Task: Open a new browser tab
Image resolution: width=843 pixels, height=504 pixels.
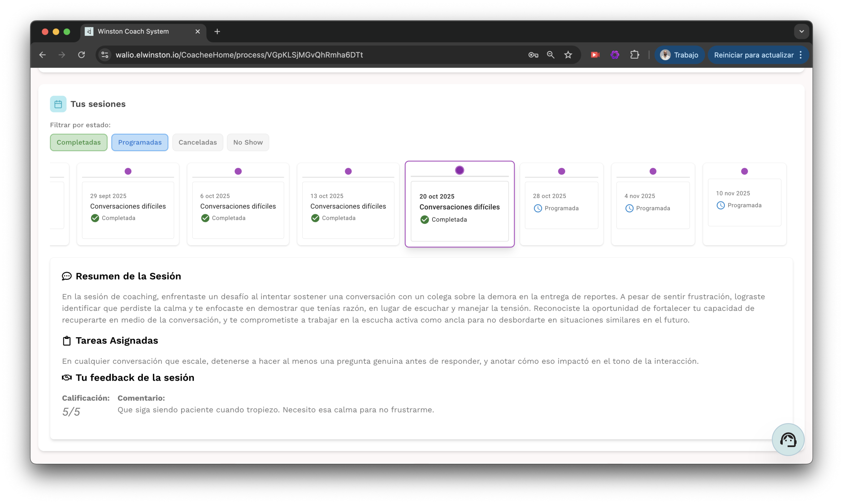Action: click(x=217, y=32)
